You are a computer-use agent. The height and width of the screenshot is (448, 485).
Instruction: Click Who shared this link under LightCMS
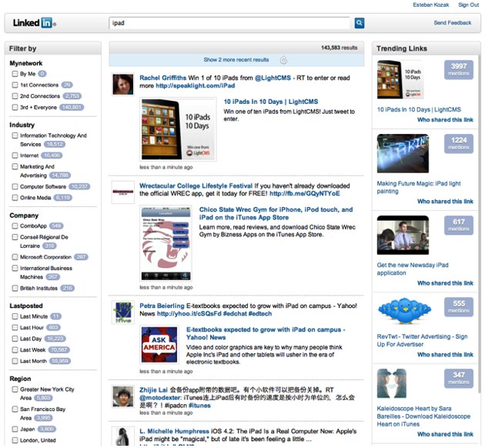445,119
